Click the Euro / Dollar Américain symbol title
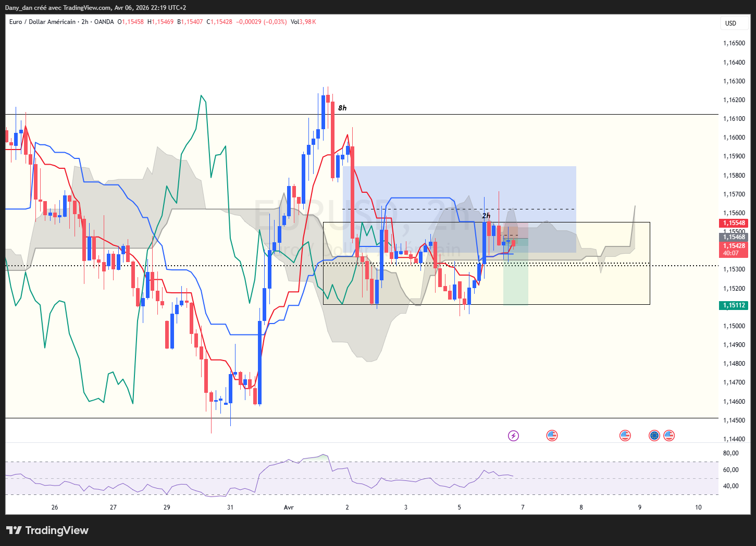This screenshot has height=546, width=756. pyautogui.click(x=42, y=22)
